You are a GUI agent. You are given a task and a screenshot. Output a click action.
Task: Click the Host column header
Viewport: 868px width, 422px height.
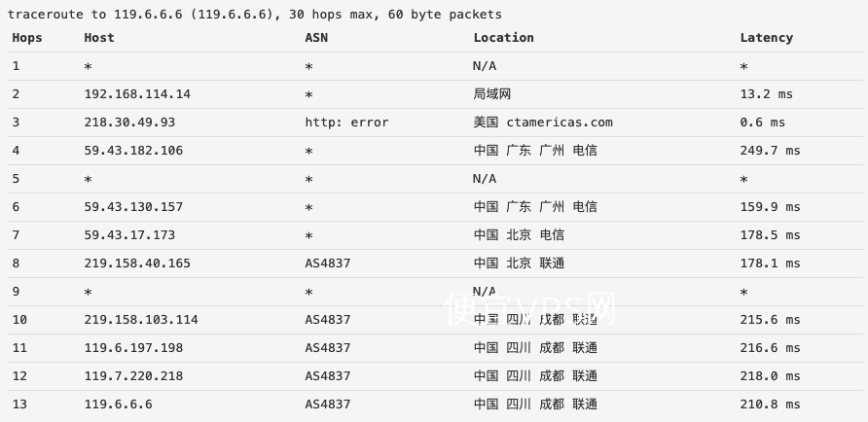coord(99,38)
